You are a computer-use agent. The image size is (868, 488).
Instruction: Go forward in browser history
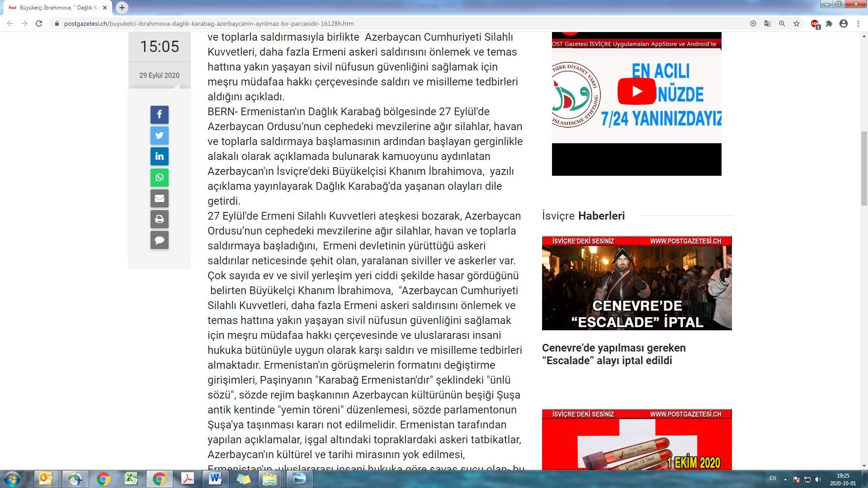(x=24, y=23)
